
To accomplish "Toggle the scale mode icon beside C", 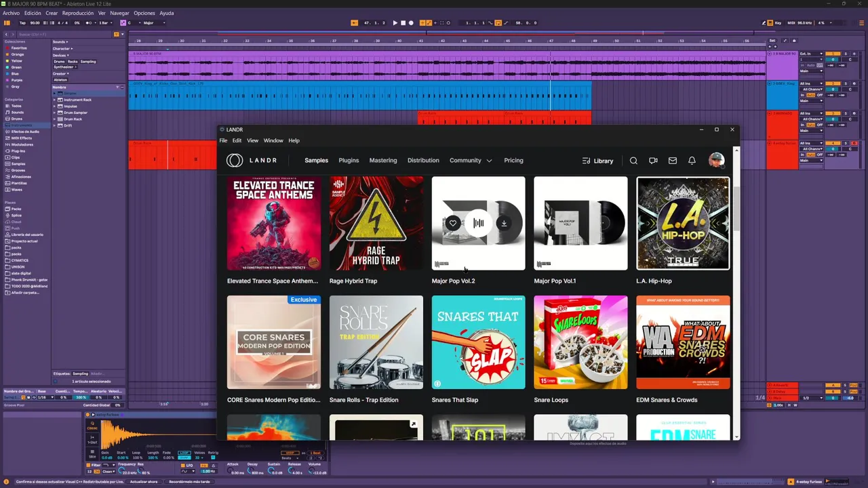I will click(x=123, y=23).
